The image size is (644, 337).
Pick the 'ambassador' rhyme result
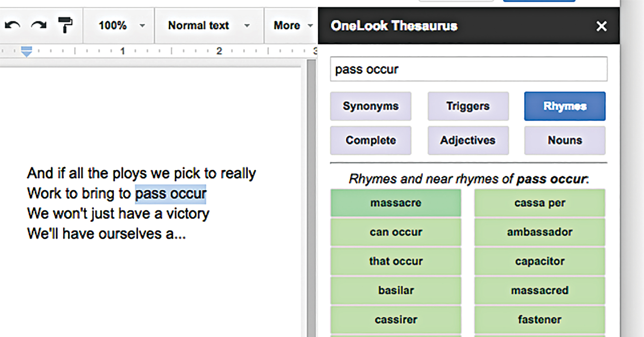click(539, 232)
